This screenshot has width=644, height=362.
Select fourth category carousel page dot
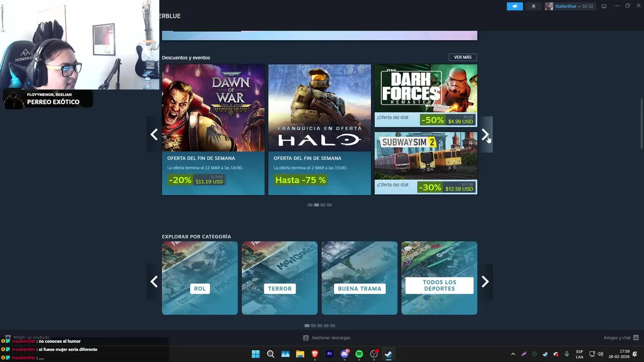point(326,326)
